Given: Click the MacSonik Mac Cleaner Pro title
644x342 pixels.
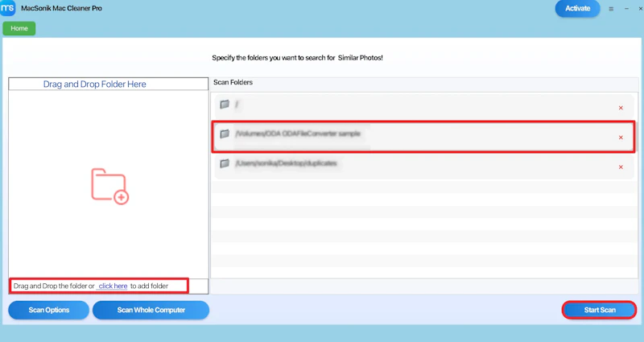Looking at the screenshot, I should 62,8.
